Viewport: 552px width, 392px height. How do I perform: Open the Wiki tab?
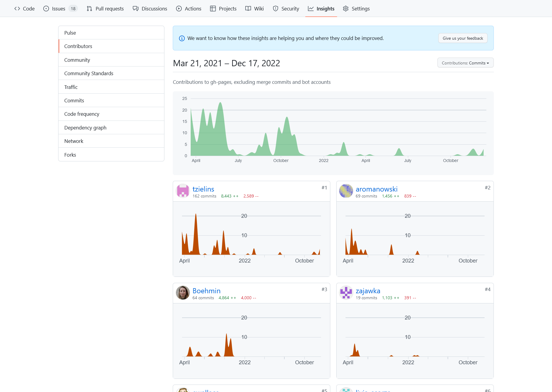pos(255,9)
